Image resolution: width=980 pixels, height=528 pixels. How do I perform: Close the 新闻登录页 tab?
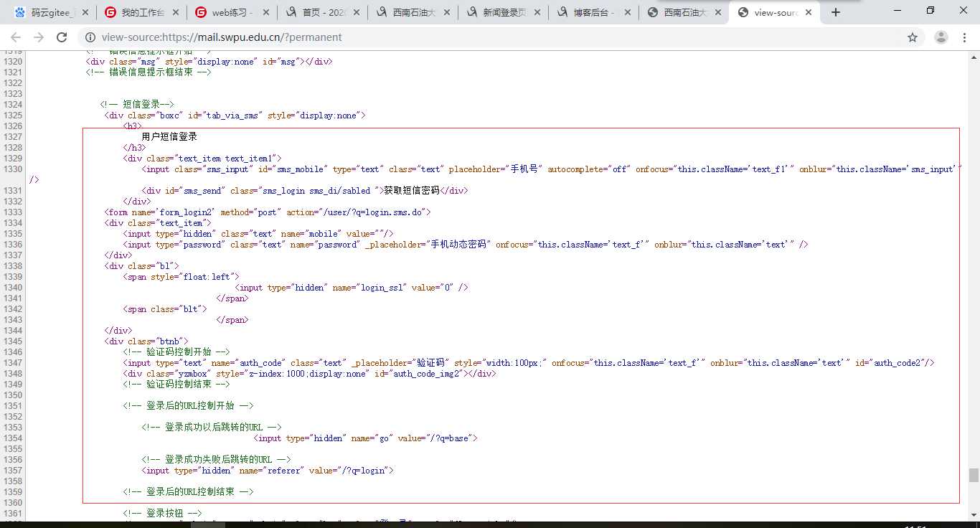pyautogui.click(x=537, y=12)
